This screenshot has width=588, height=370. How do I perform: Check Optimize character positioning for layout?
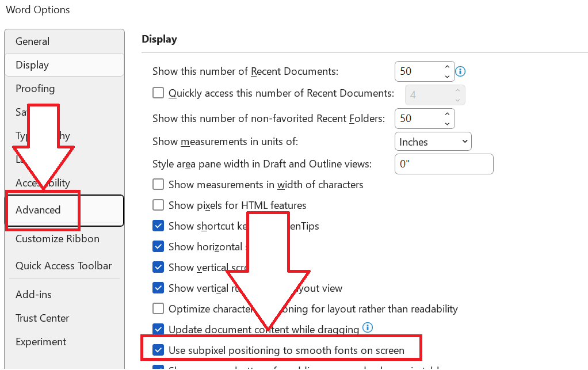pyautogui.click(x=158, y=308)
